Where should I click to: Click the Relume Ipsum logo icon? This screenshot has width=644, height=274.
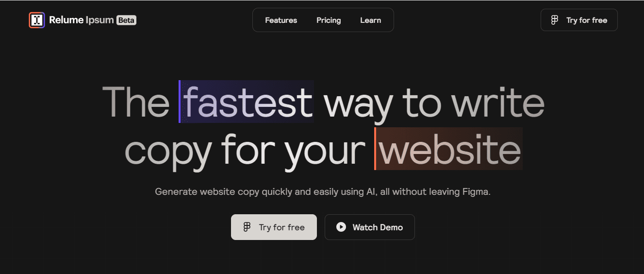click(x=37, y=20)
